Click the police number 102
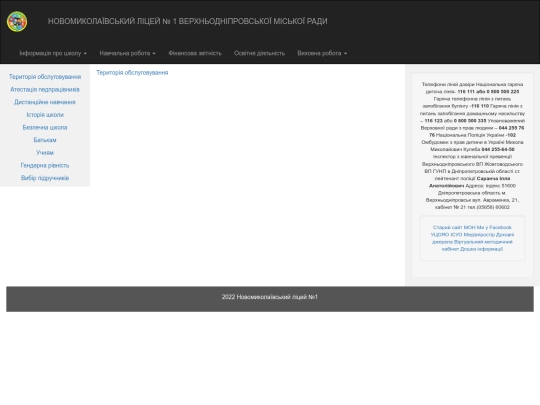The width and height of the screenshot is (540, 405). click(x=511, y=135)
